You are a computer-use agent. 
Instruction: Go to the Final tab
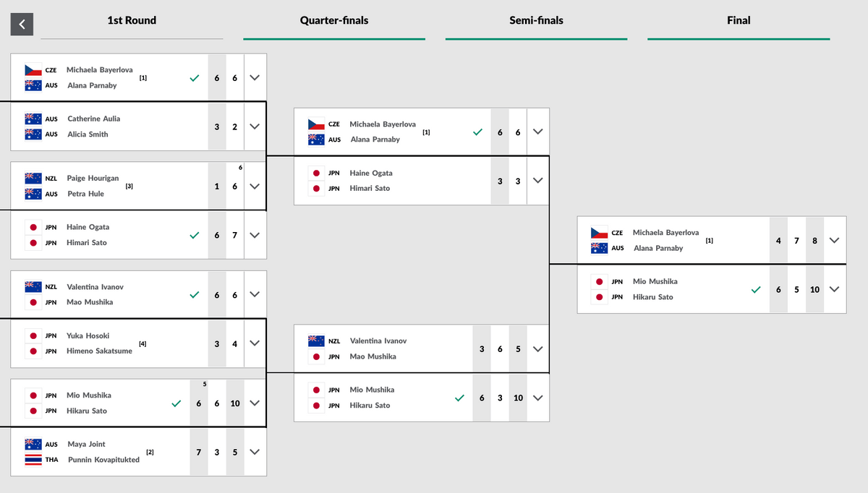(x=739, y=20)
